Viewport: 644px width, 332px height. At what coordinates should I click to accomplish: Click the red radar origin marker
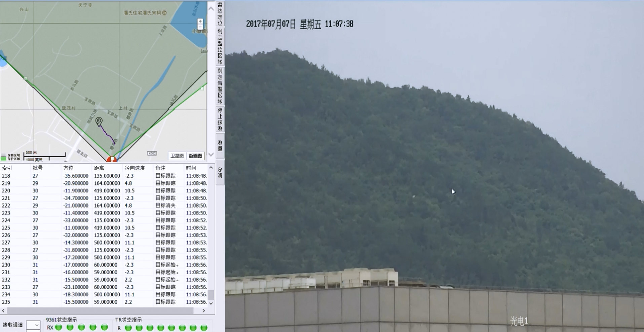pos(112,159)
